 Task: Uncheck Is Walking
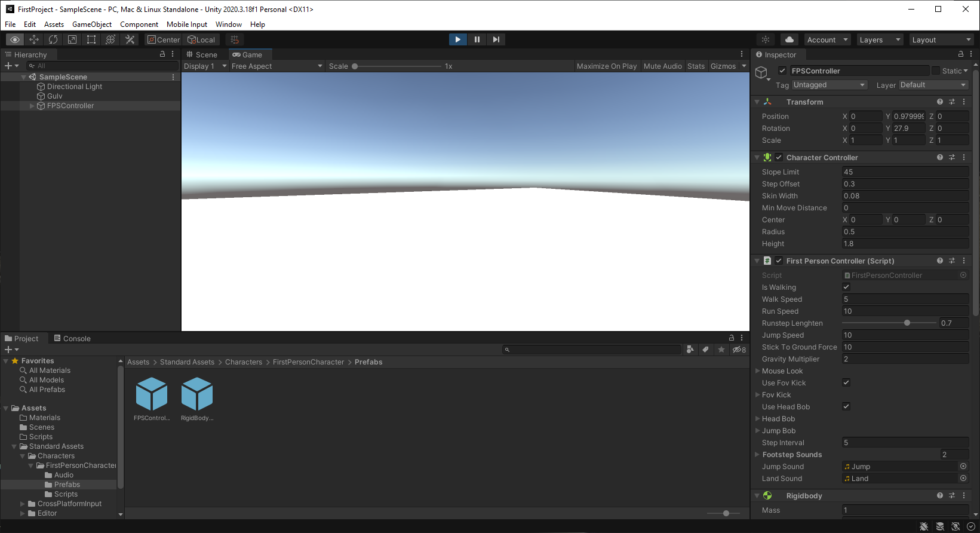click(846, 287)
